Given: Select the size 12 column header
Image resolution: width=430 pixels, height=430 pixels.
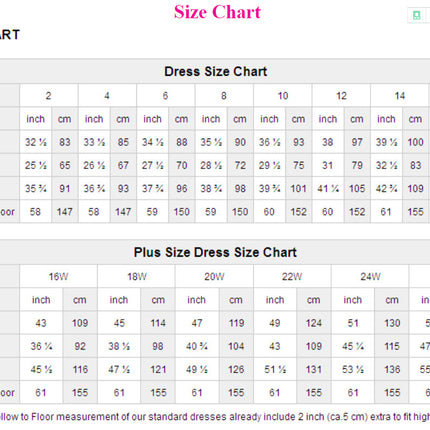Looking at the screenshot, I should (x=341, y=96).
